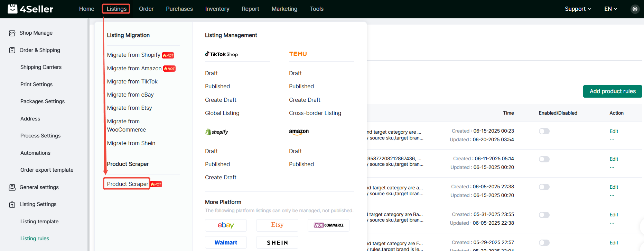This screenshot has height=251, width=644.
Task: Open the Order menu
Action: (x=146, y=9)
